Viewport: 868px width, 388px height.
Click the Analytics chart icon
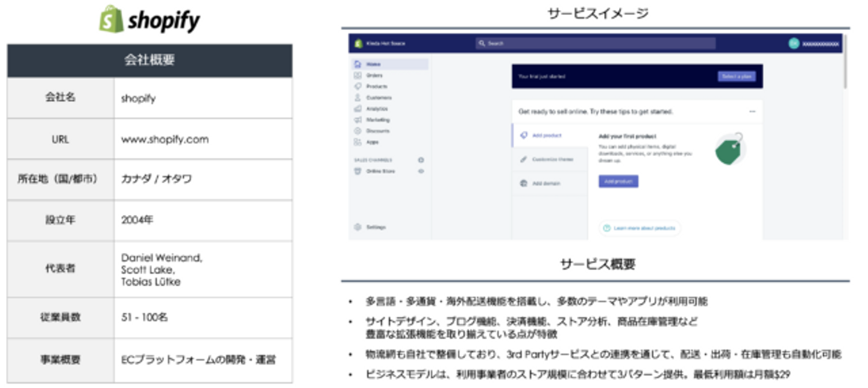(x=357, y=108)
